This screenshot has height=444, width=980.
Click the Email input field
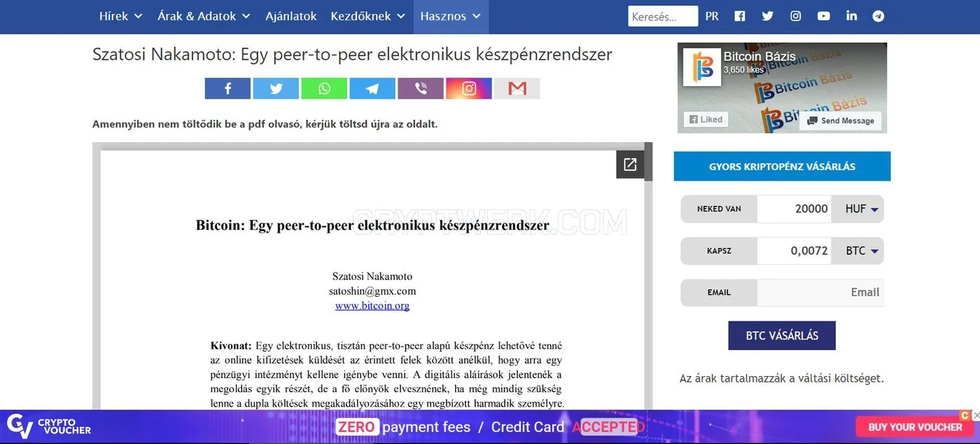pyautogui.click(x=820, y=293)
